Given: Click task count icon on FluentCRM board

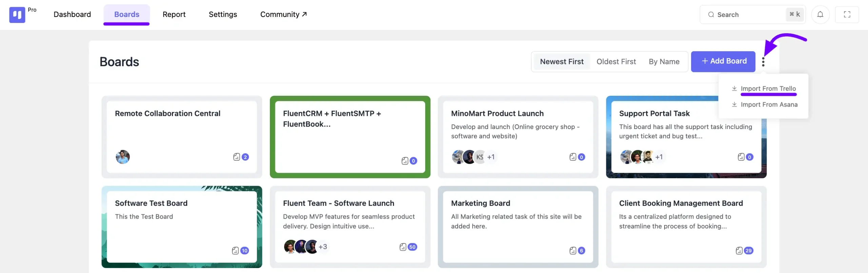Looking at the screenshot, I should click(x=405, y=161).
